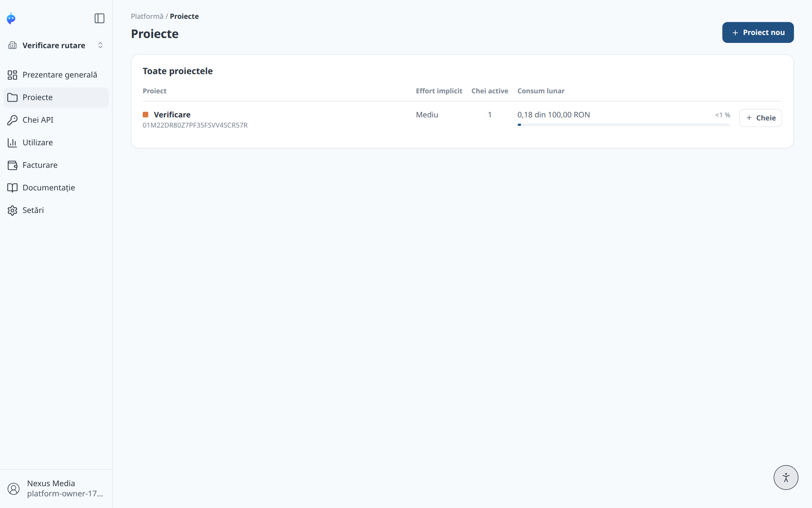Open the Nexus Media account menu
Image resolution: width=812 pixels, height=508 pixels.
(56, 488)
